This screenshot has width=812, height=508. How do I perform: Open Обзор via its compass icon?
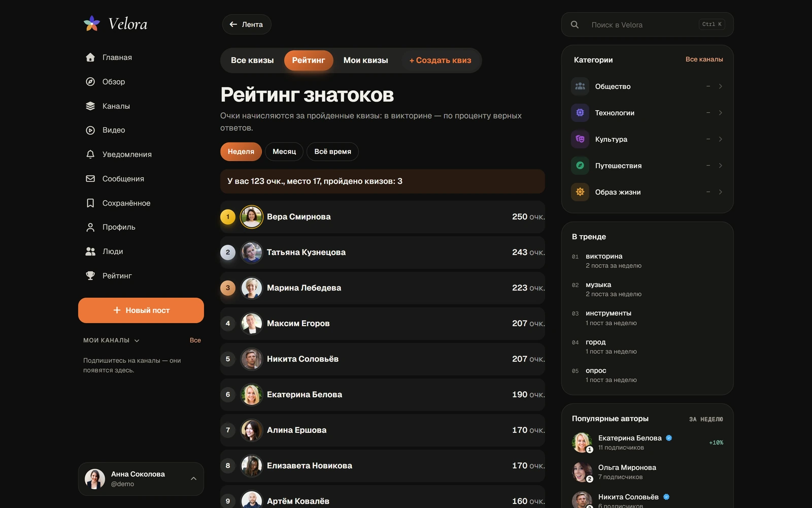(90, 82)
